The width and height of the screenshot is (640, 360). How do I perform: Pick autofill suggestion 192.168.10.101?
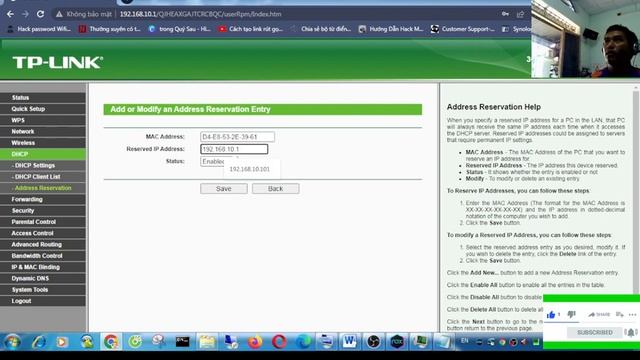250,169
